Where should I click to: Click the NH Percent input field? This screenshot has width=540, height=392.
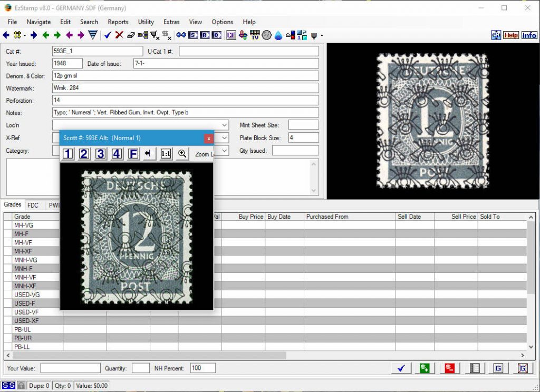202,368
